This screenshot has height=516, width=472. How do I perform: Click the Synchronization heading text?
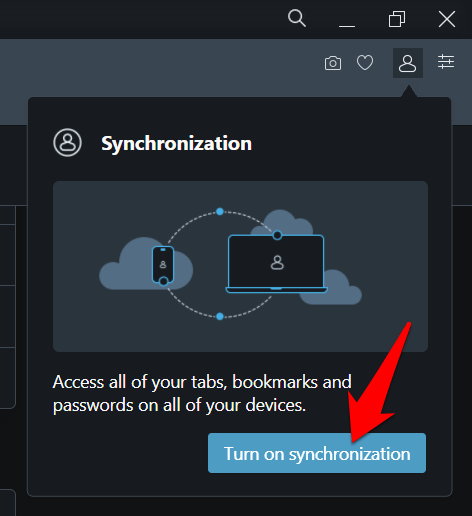[x=176, y=144]
